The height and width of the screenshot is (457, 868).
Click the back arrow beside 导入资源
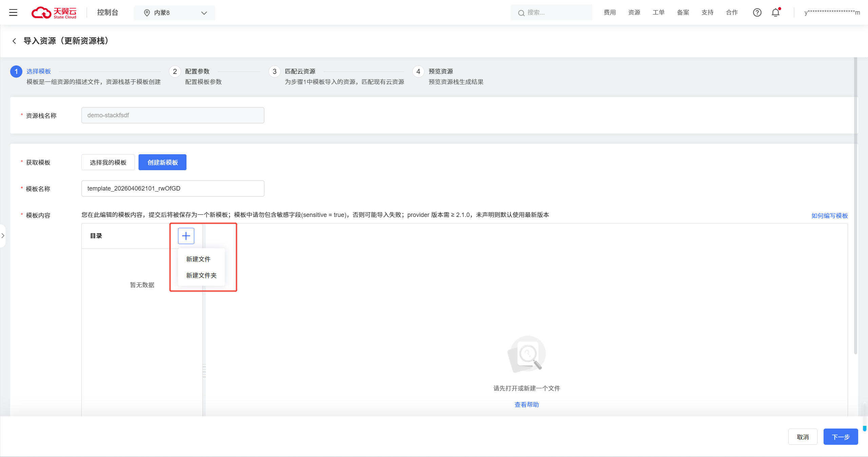(14, 41)
